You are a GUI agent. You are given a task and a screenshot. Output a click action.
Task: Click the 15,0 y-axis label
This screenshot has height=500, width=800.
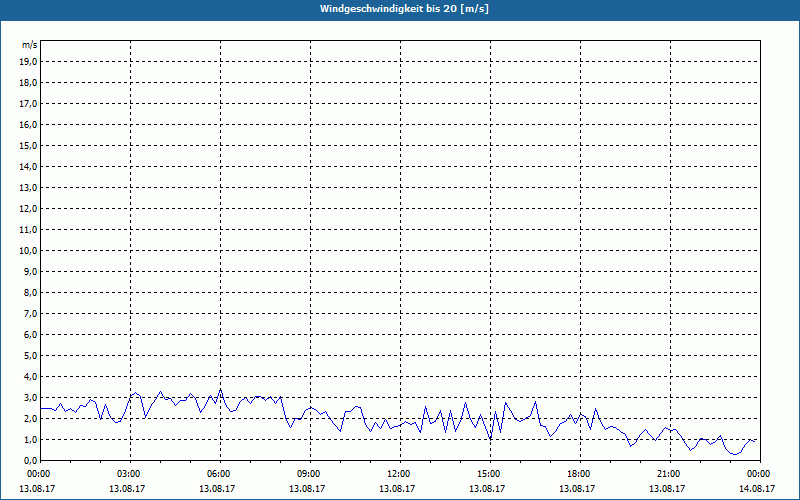(28, 145)
